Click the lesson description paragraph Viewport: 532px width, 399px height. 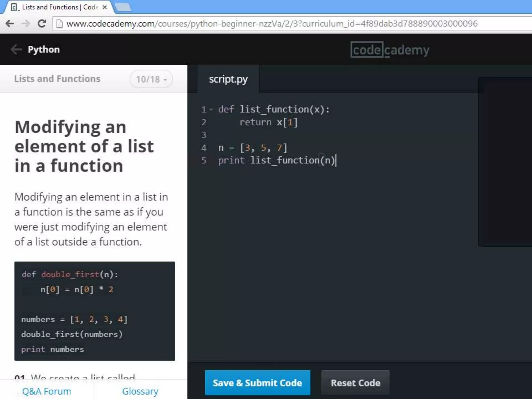pyautogui.click(x=91, y=219)
